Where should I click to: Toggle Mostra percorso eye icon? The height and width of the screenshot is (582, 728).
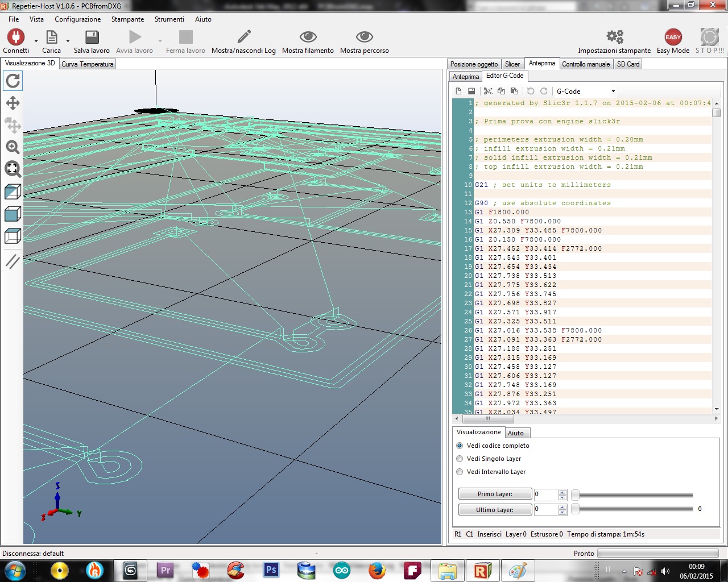365,38
